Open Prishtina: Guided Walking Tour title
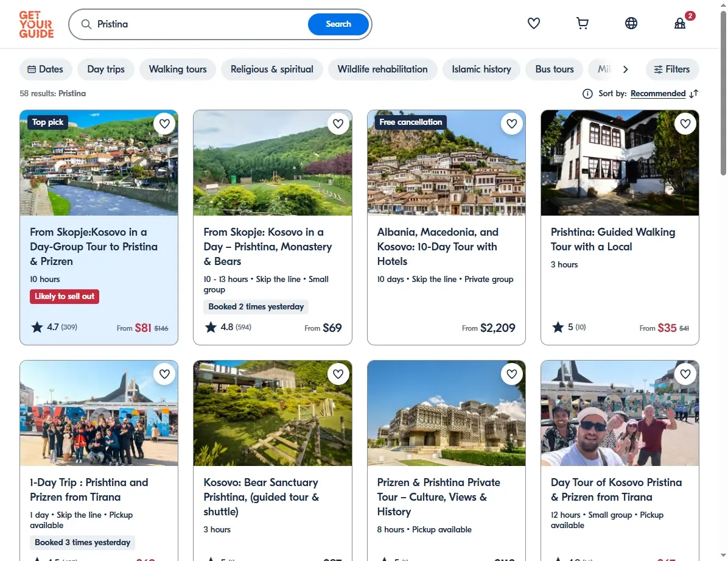Viewport: 728px width, 561px height. click(613, 239)
